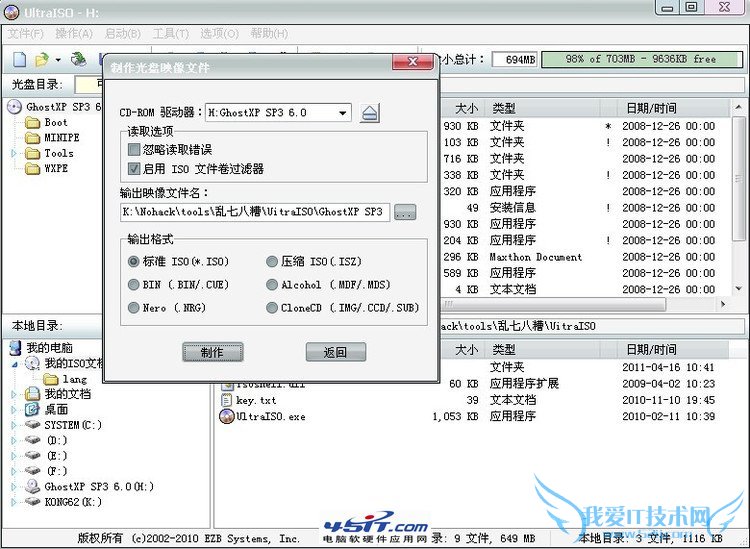Select the lang folder
Screen dimensions: 750x549
pos(65,379)
